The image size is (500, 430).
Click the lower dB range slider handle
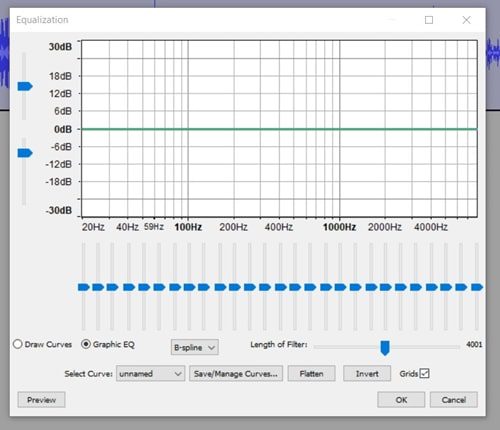[25, 153]
